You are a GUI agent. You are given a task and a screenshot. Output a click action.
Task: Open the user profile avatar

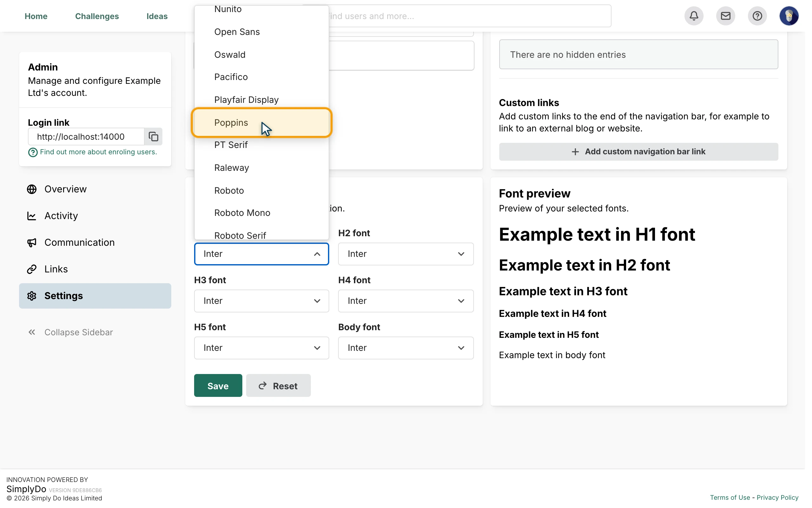point(789,16)
